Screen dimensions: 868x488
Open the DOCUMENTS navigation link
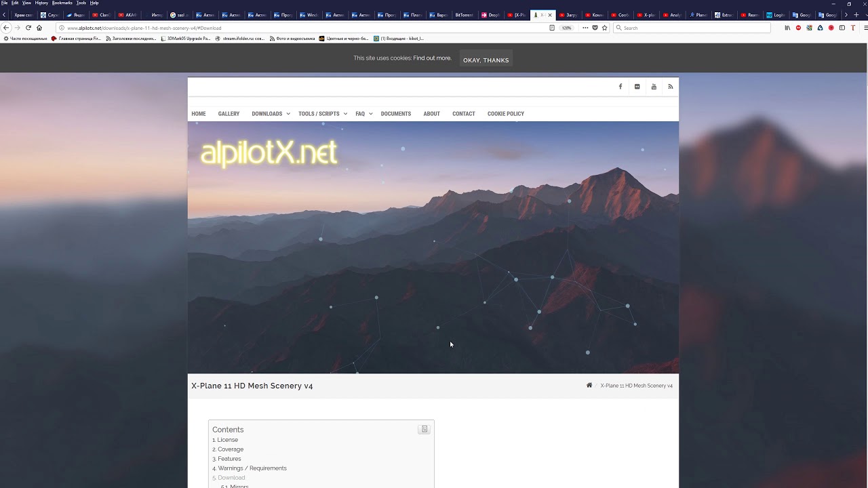coord(396,114)
